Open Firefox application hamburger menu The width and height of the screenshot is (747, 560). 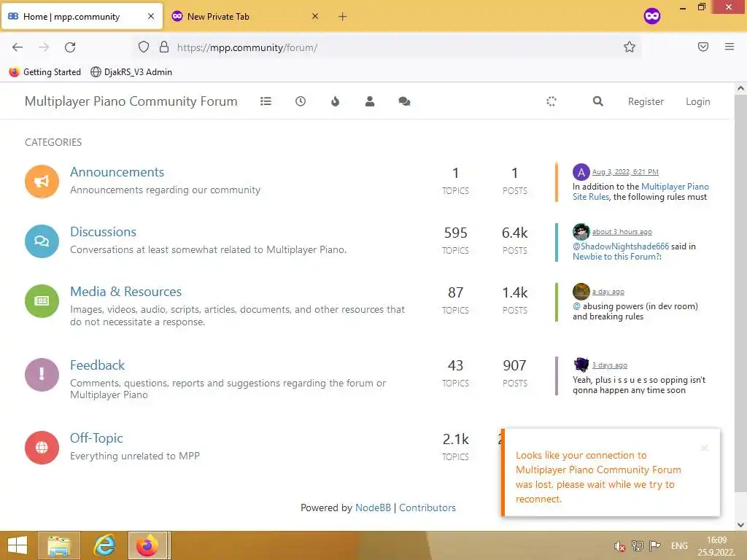(729, 47)
